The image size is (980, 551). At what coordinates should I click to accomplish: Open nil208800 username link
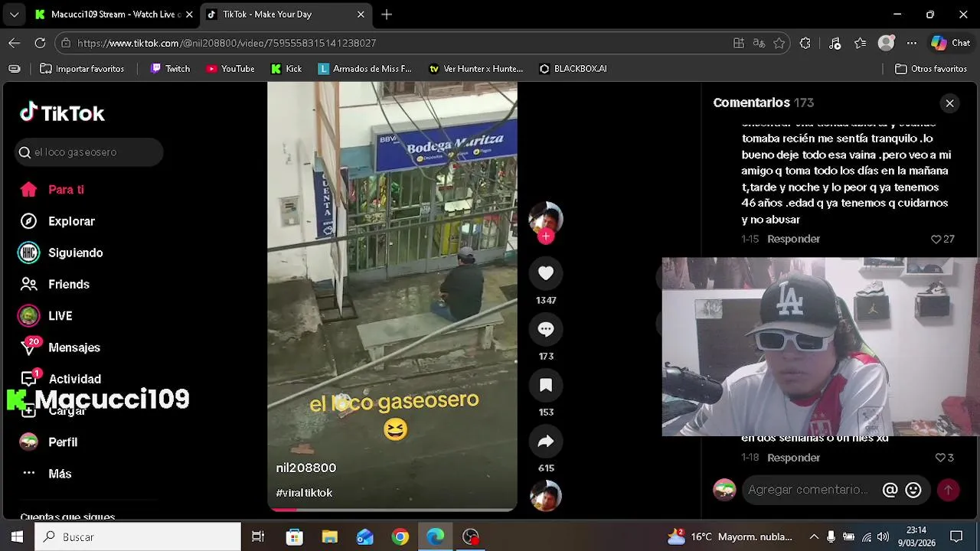click(306, 468)
